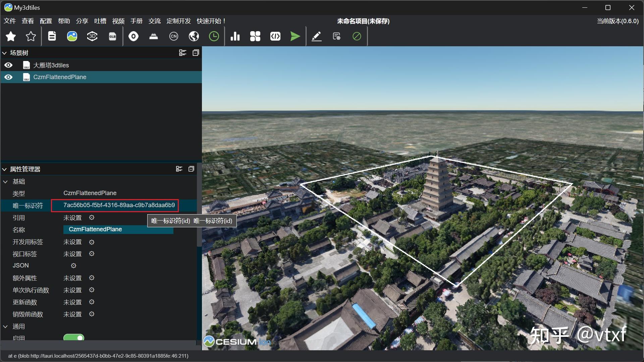Screen dimensions: 644x362
Task: Click property manager list-layout icon
Action: (x=179, y=169)
